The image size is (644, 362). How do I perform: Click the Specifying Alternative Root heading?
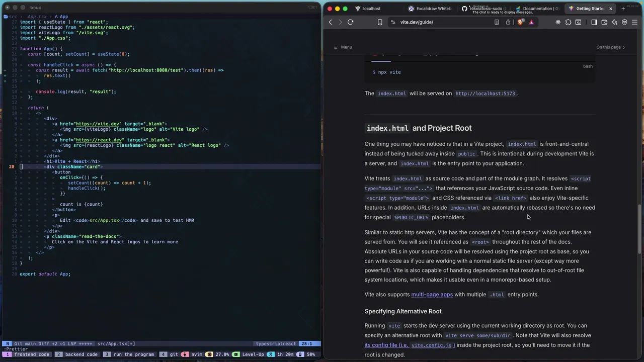403,311
